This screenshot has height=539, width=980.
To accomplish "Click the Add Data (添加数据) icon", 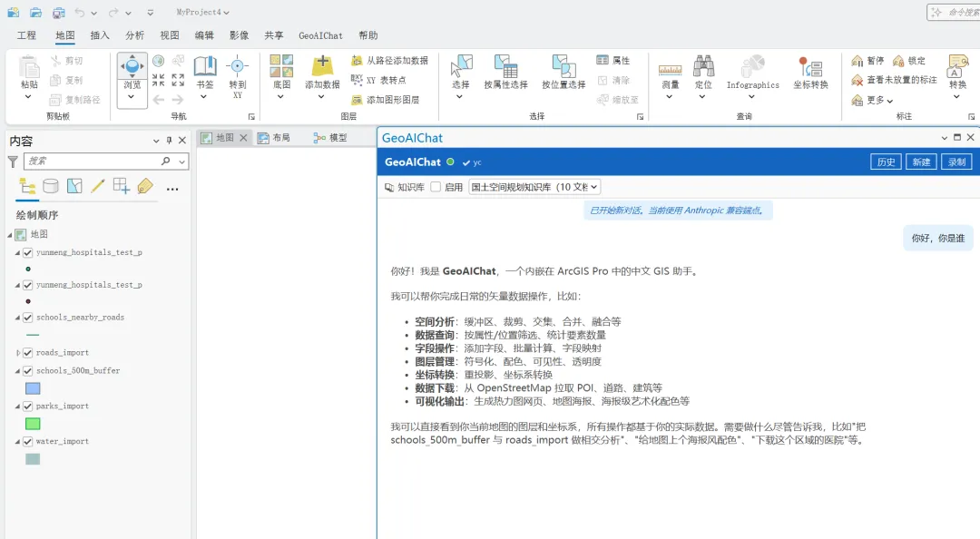I will [x=322, y=65].
